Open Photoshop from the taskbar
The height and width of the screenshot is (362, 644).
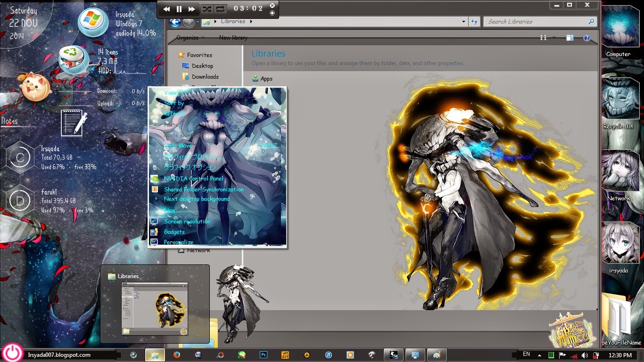[264, 355]
